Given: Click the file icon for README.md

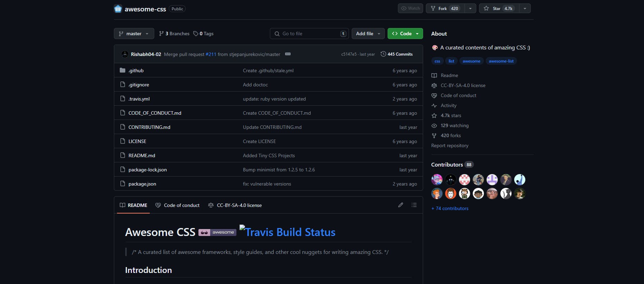Looking at the screenshot, I should pyautogui.click(x=123, y=155).
